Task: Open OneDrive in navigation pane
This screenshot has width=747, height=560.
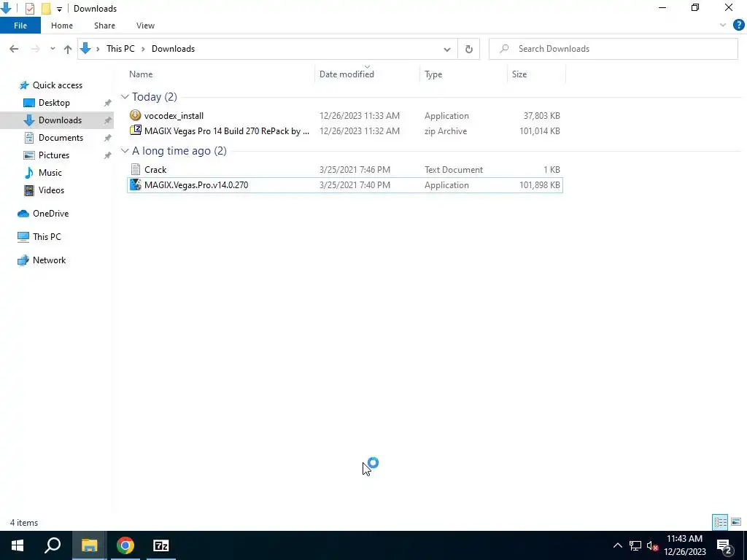Action: coord(50,214)
